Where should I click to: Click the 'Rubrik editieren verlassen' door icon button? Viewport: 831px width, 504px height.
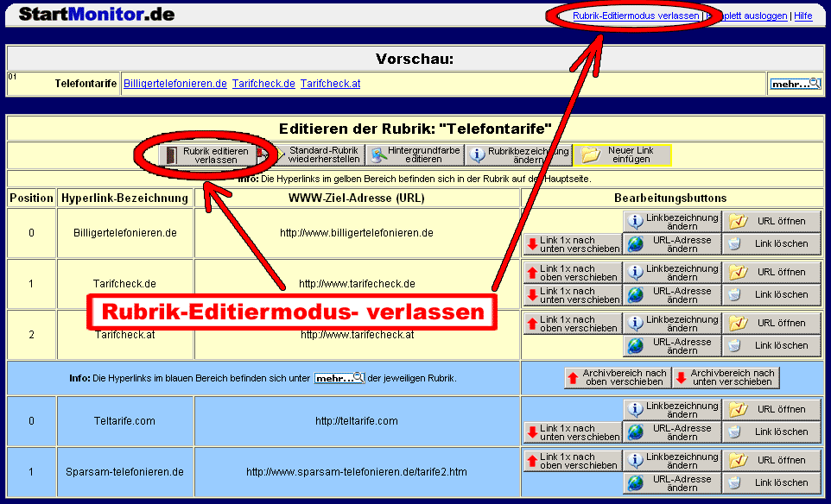click(207, 155)
